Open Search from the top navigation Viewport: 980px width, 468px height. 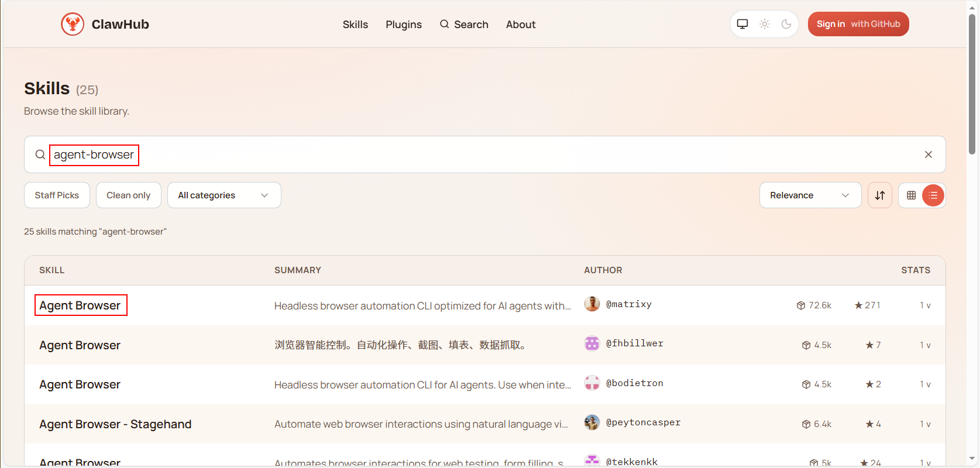(464, 25)
